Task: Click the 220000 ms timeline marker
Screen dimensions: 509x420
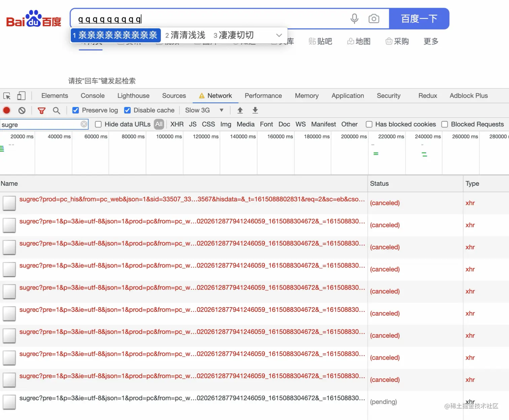Action: click(391, 136)
